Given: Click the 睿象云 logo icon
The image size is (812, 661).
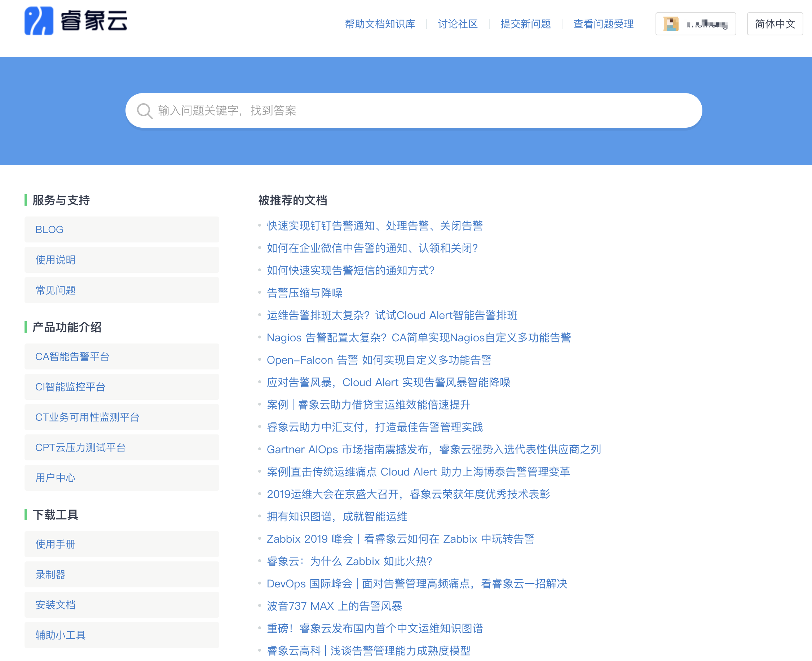Looking at the screenshot, I should click(39, 21).
